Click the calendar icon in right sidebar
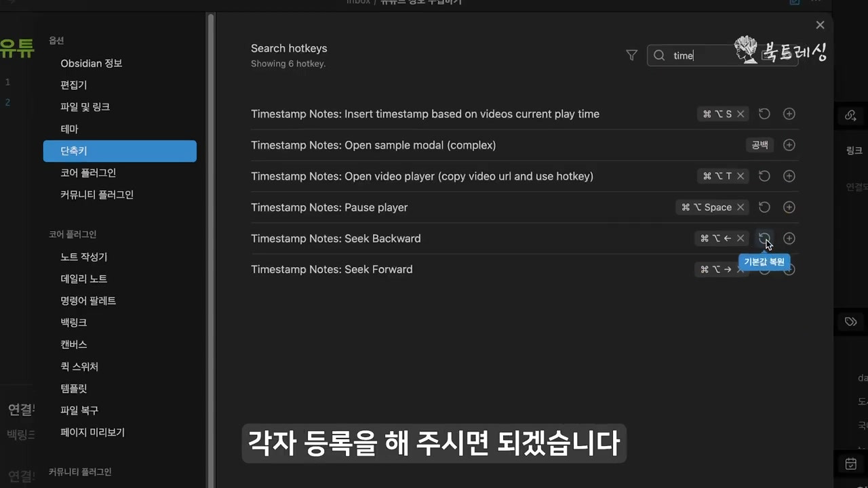 coord(850,464)
